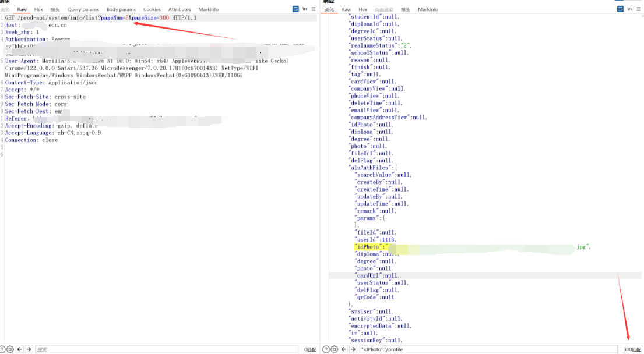Screen dimensions: 644x354
Task: Click request search help question-mark icon
Action: [2, 349]
